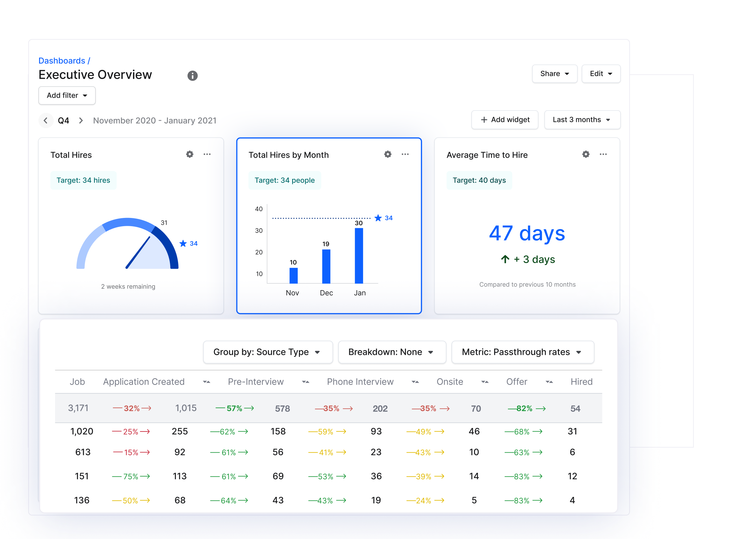Screen dimensions: 756x539
Task: Open the Share menu
Action: coord(554,74)
